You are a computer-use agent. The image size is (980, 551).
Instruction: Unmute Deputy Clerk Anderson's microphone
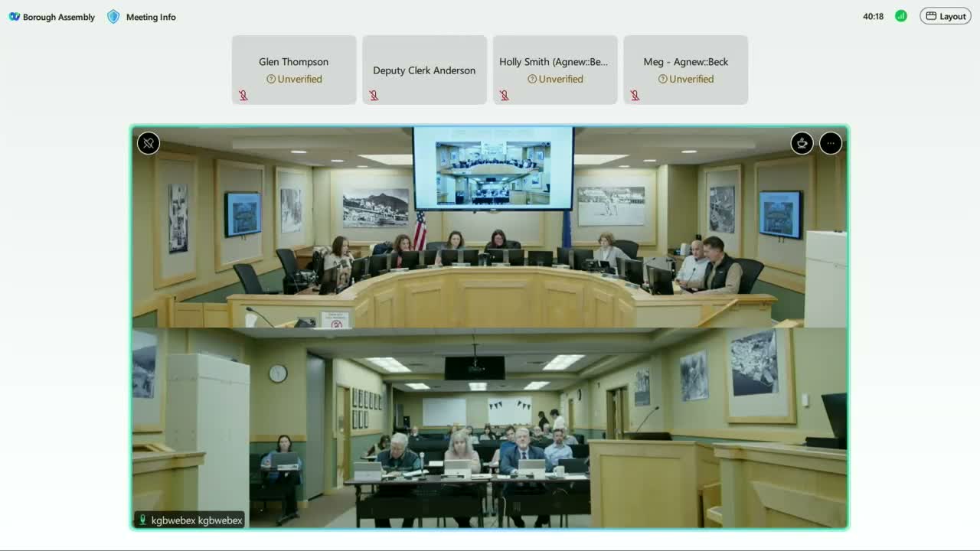pyautogui.click(x=374, y=95)
